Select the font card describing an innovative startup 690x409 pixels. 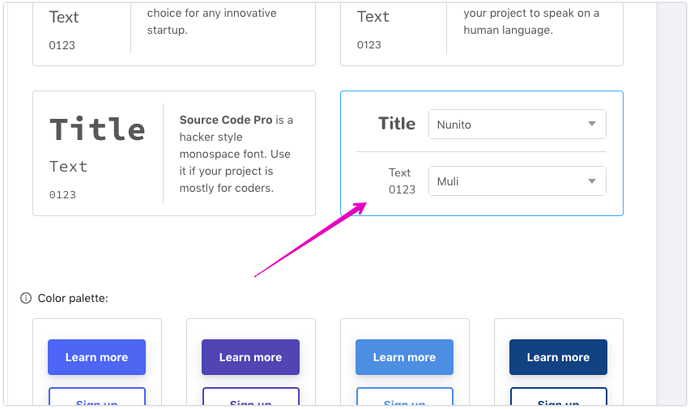click(173, 32)
